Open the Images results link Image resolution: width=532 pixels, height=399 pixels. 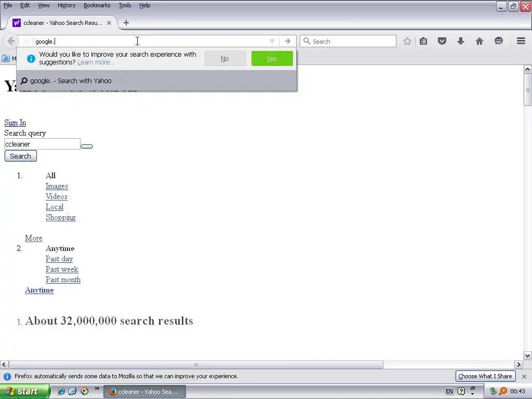click(x=57, y=186)
